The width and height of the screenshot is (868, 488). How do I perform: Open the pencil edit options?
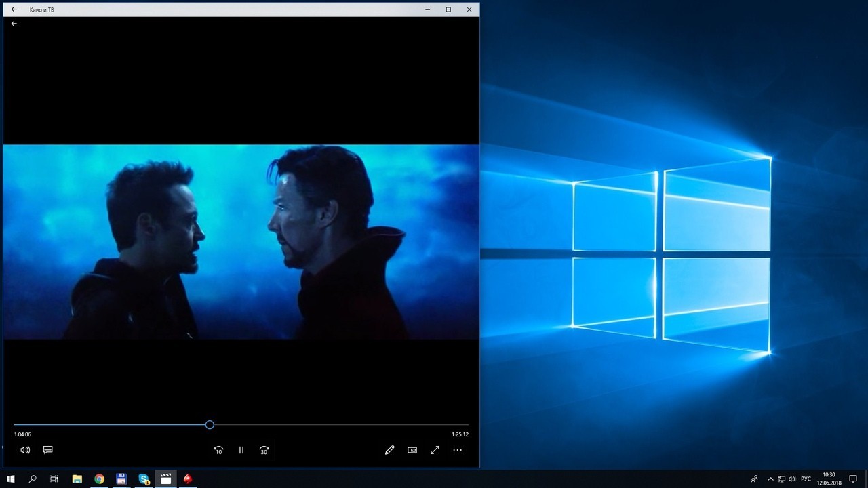click(x=389, y=450)
